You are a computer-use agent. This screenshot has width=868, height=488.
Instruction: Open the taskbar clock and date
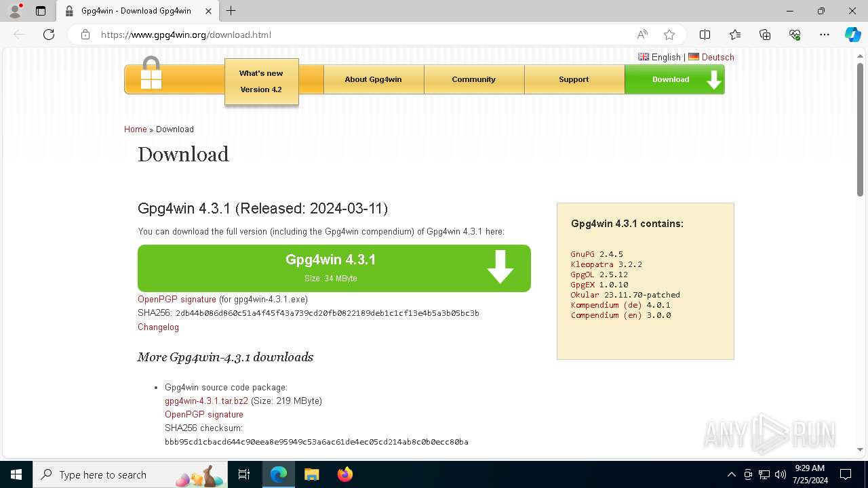point(810,474)
